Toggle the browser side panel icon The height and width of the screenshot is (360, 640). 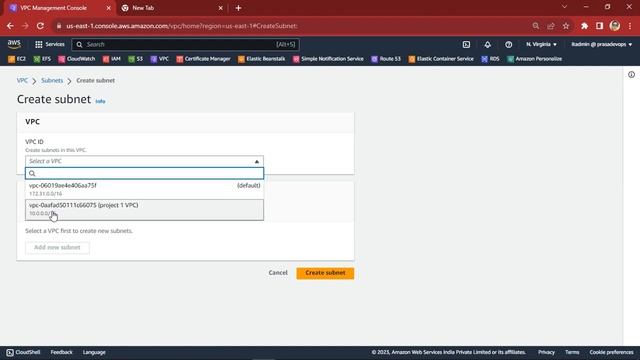(599, 26)
